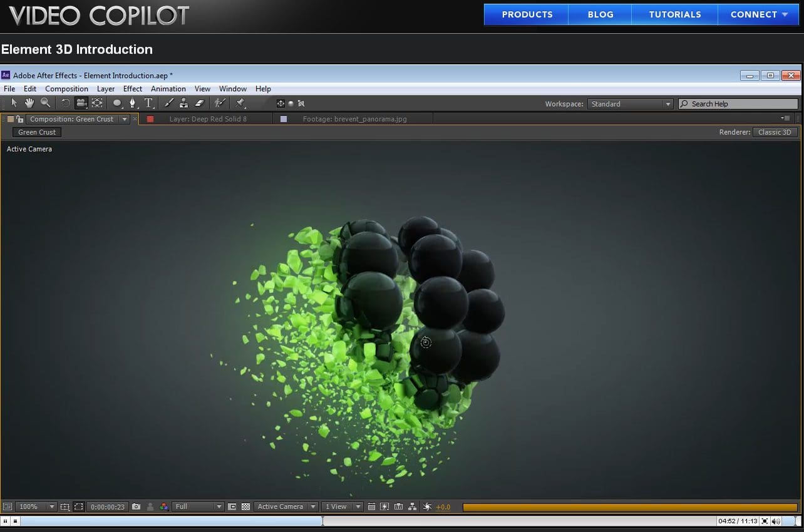Open the Composition menu
Image resolution: width=804 pixels, height=532 pixels.
pos(66,89)
